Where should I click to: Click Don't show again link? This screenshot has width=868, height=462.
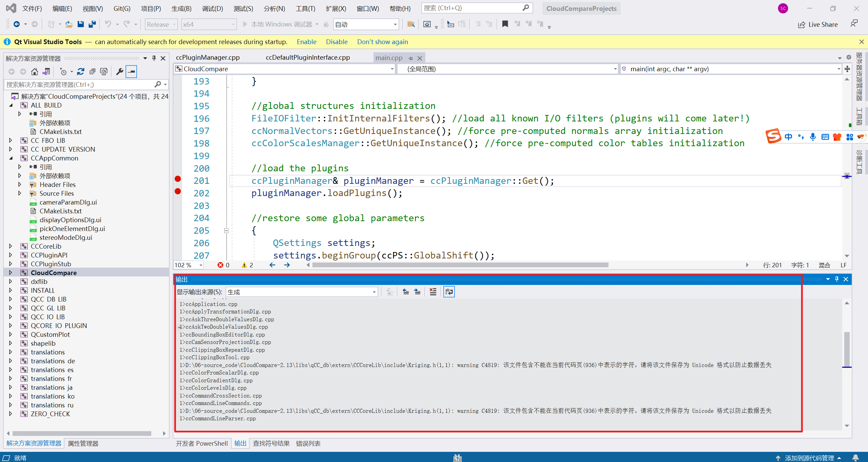tap(382, 42)
